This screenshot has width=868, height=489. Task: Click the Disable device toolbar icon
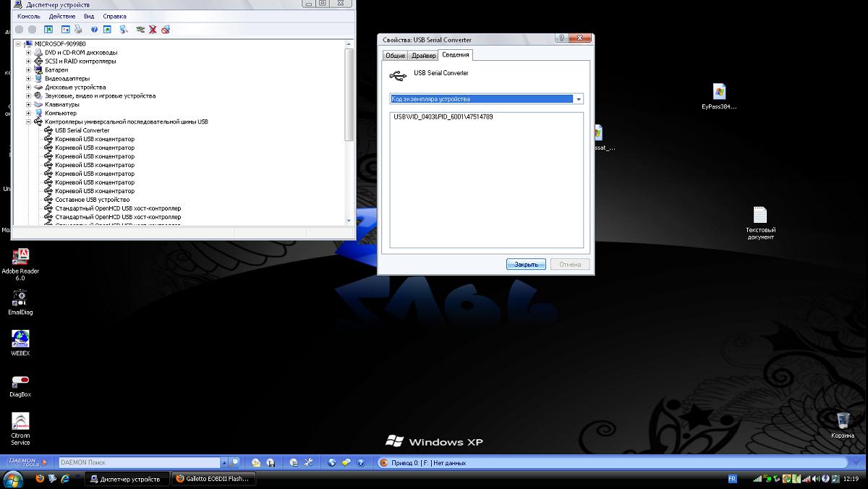(x=166, y=29)
